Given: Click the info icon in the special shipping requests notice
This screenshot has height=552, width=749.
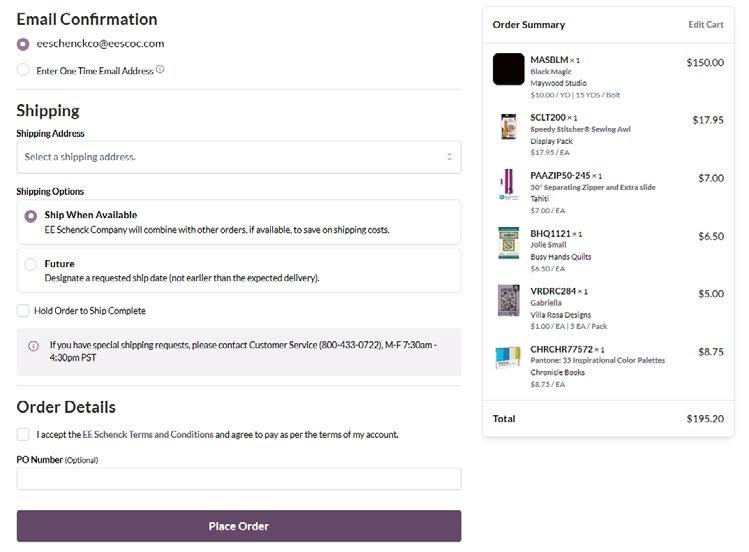Looking at the screenshot, I should coord(33,346).
